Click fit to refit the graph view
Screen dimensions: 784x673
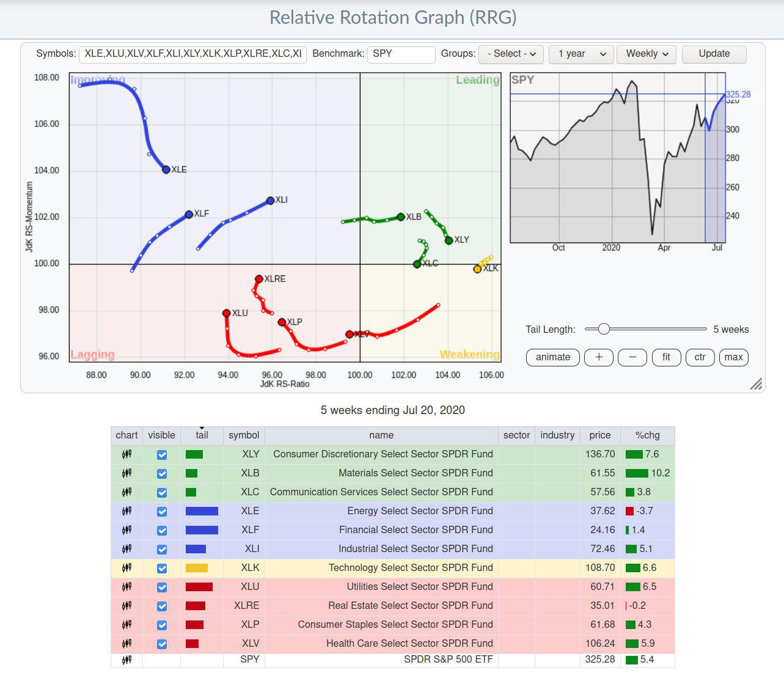pos(666,357)
